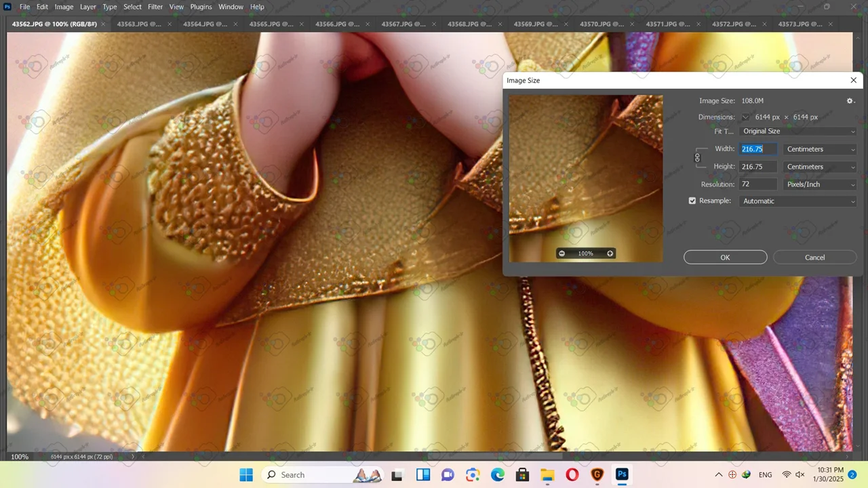Open Microsoft Edge from the taskbar
This screenshot has height=488, width=868.
(498, 474)
